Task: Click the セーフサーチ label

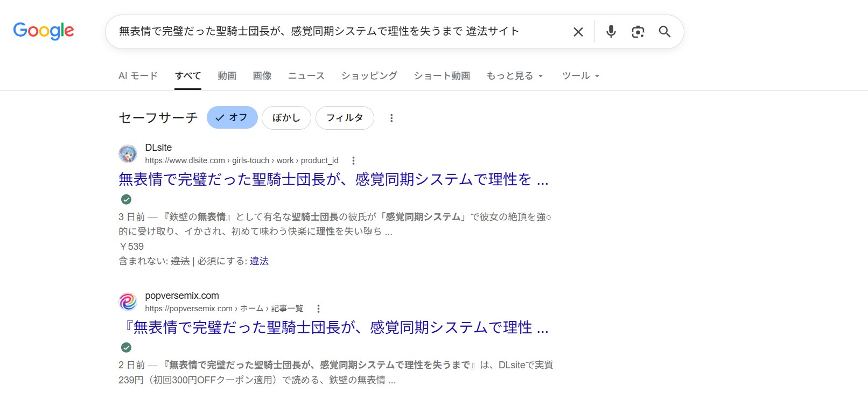Action: click(158, 117)
